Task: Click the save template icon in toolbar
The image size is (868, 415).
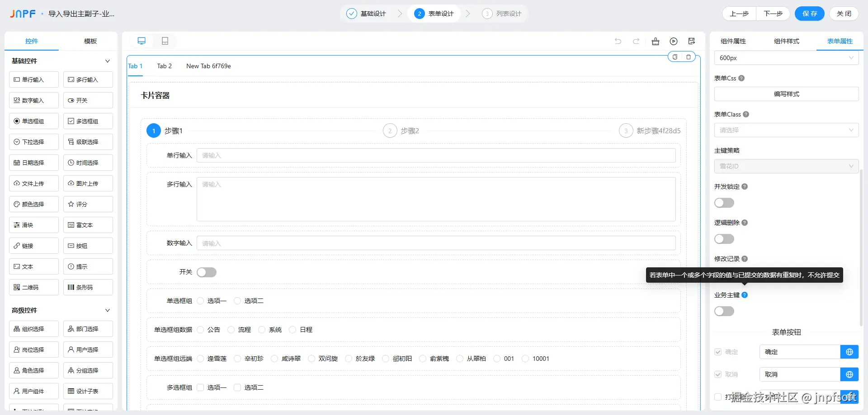Action: pyautogui.click(x=692, y=42)
